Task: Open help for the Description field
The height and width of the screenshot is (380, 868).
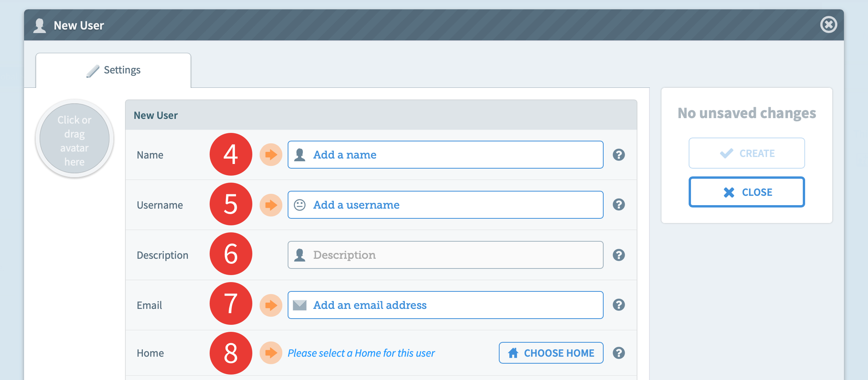Action: point(619,255)
